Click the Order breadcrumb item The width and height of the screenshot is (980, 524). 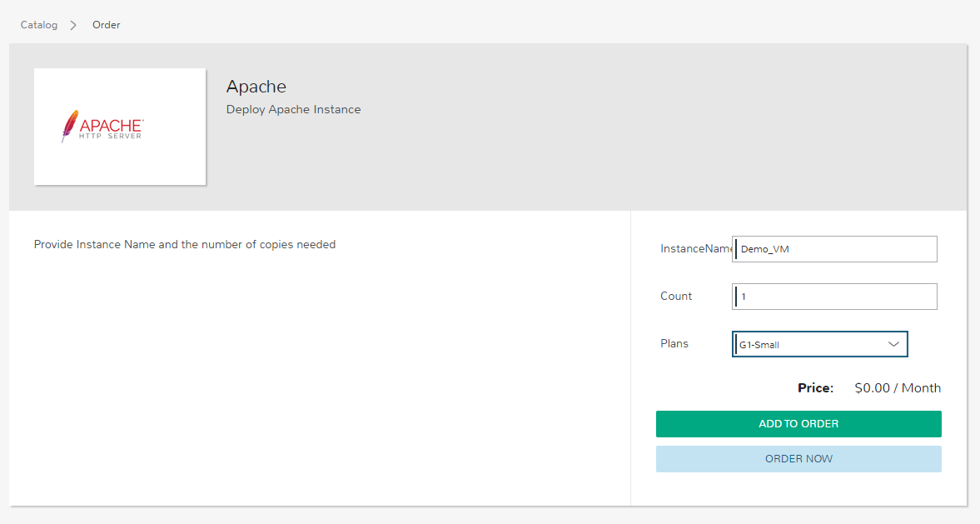pos(107,25)
